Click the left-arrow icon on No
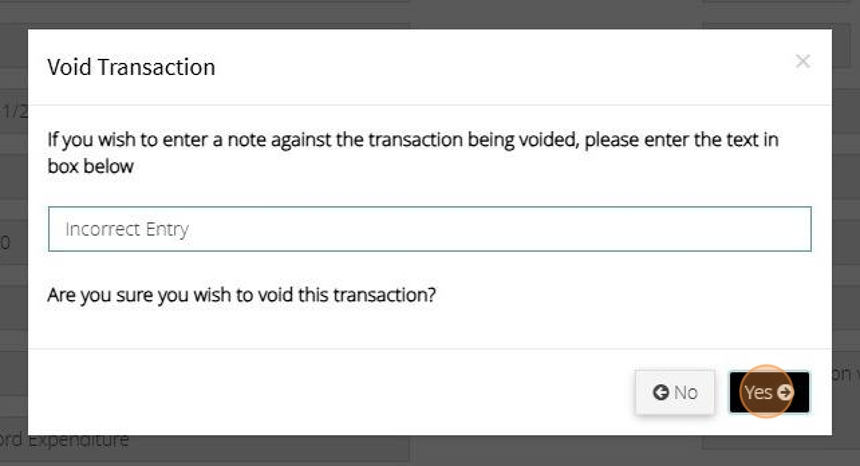Image resolution: width=860 pixels, height=466 pixels. click(x=660, y=393)
